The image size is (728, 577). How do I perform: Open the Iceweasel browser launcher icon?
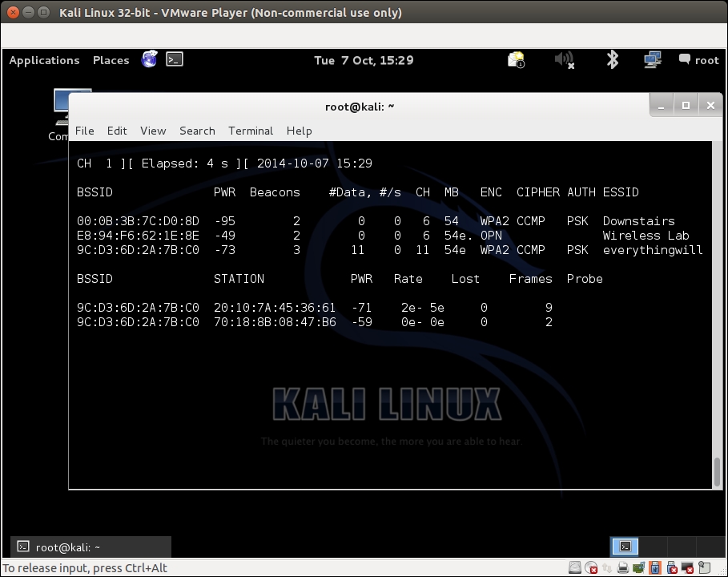[x=150, y=59]
